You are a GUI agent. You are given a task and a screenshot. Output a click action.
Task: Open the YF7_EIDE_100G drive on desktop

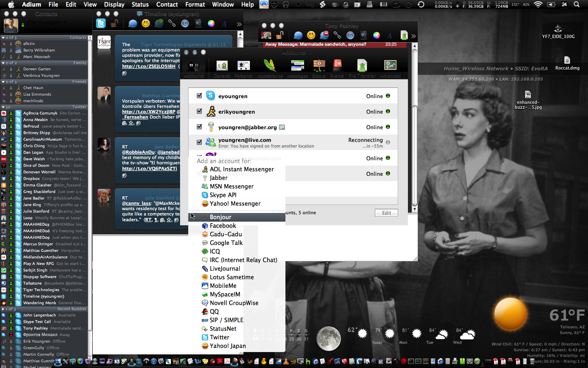(x=558, y=32)
